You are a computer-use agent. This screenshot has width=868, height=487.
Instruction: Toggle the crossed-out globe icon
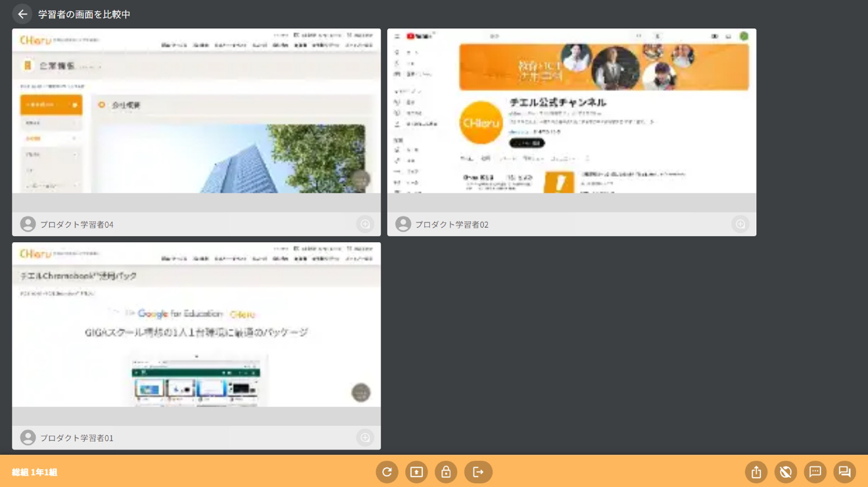pos(785,472)
